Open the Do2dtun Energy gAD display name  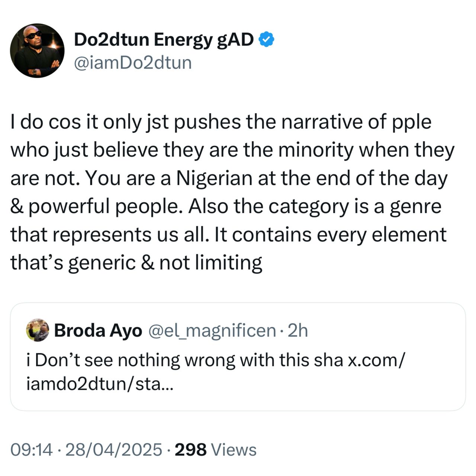point(164,40)
